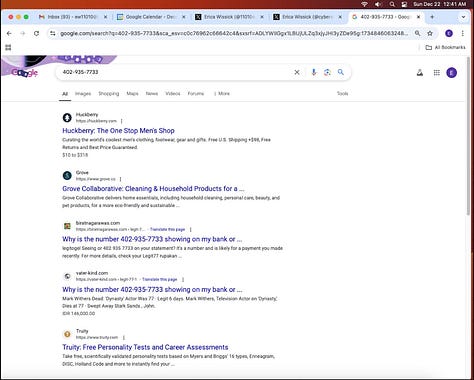Open the zoom magnifier in address bar
Image resolution: width=474 pixels, height=380 pixels.
417,33
